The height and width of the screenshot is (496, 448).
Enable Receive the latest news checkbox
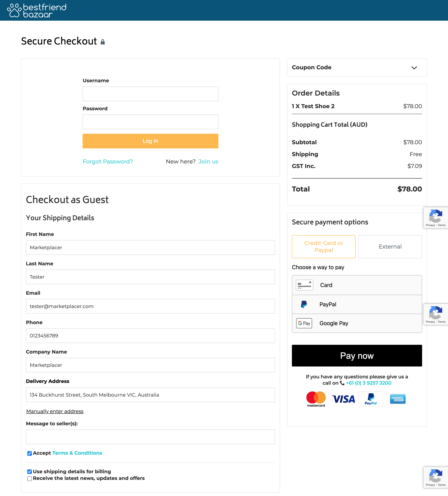(x=30, y=478)
